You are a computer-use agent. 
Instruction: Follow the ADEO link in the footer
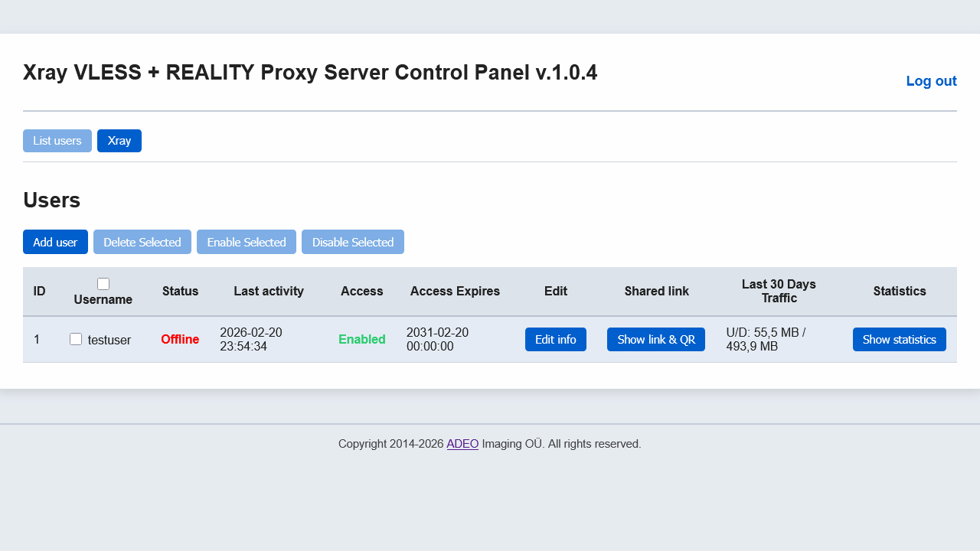coord(462,444)
